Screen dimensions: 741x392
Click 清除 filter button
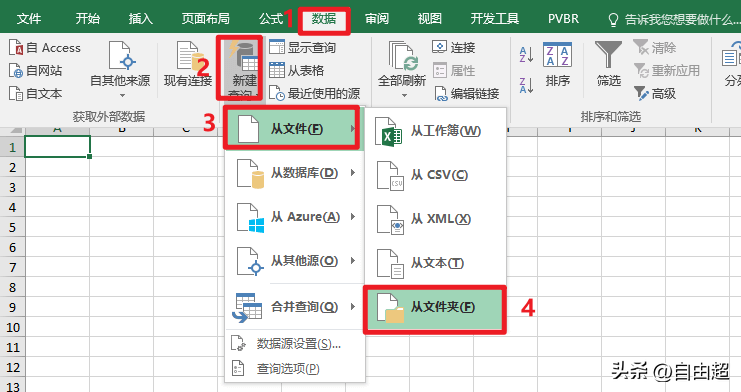[x=655, y=47]
